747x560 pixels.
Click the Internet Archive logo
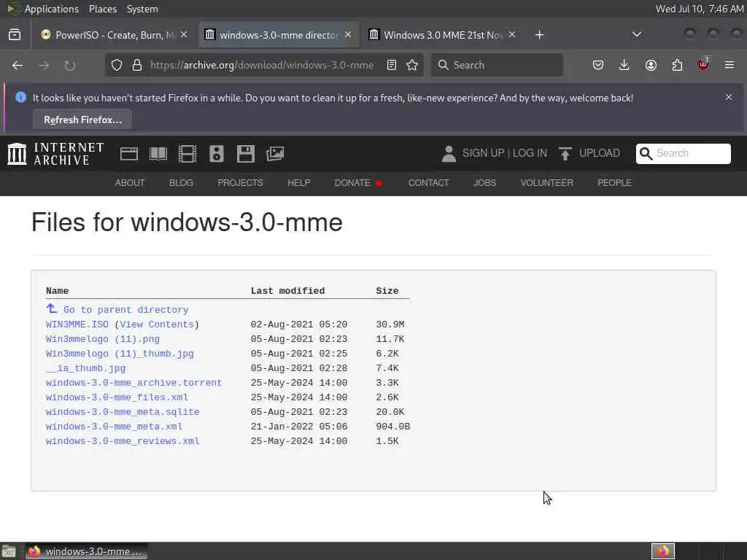tap(55, 154)
